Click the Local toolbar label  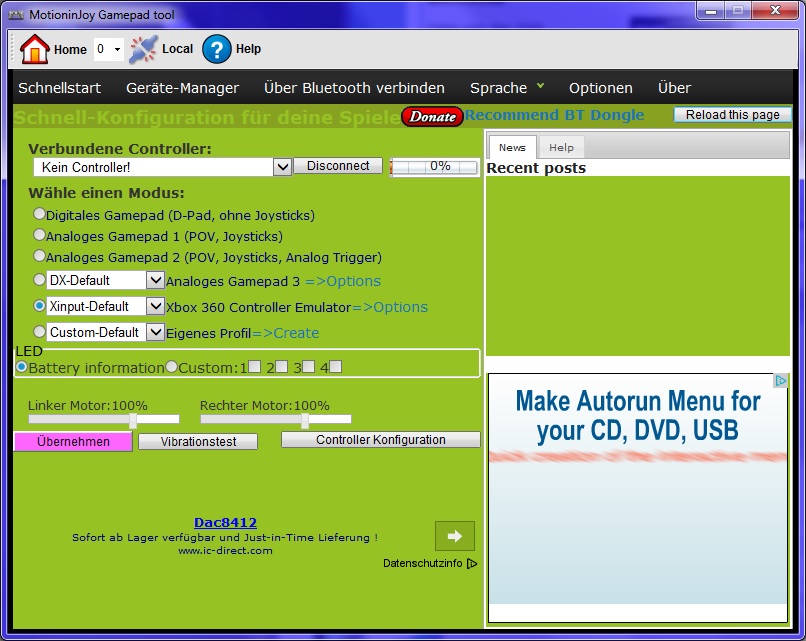tap(177, 49)
